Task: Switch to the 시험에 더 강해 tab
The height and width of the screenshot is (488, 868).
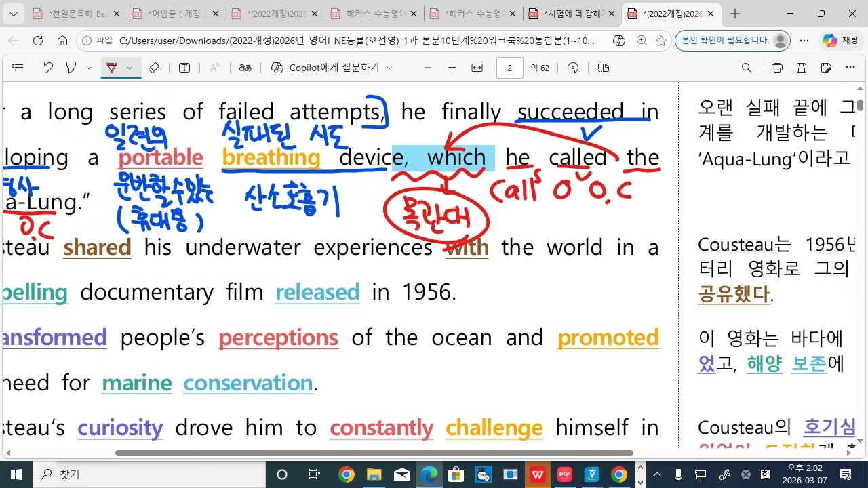Action: [570, 14]
